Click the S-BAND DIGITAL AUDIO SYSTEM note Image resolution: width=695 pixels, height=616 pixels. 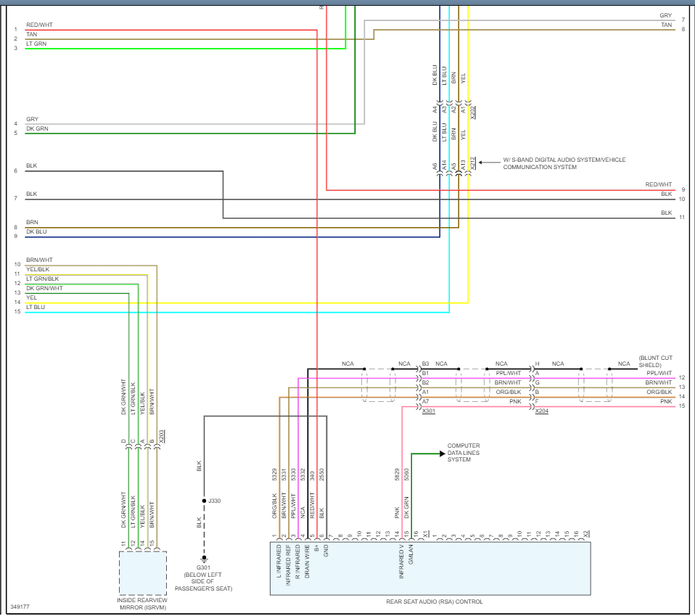(564, 163)
